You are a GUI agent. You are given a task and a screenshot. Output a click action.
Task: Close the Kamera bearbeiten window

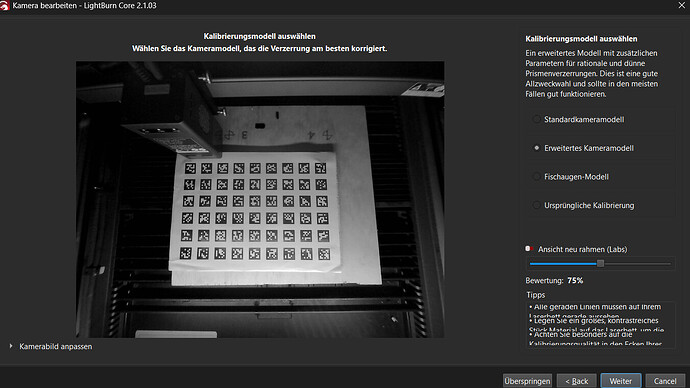click(x=681, y=5)
